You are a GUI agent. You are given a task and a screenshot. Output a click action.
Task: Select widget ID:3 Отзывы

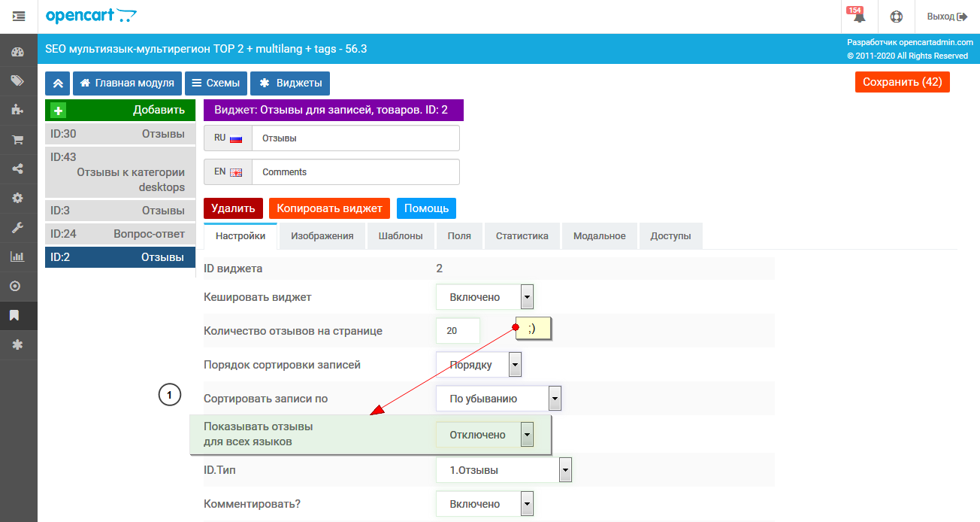pos(120,211)
